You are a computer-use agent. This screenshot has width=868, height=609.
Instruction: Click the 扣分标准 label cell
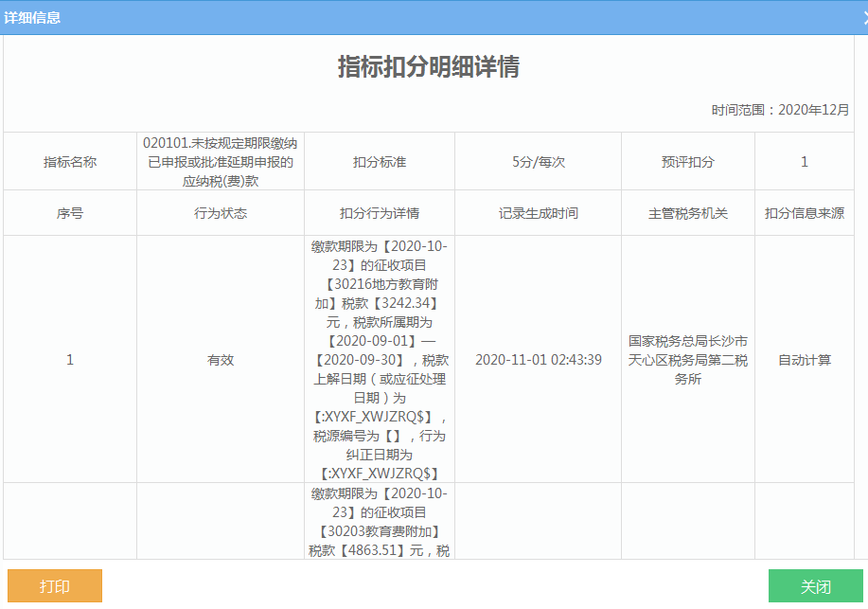[x=380, y=162]
